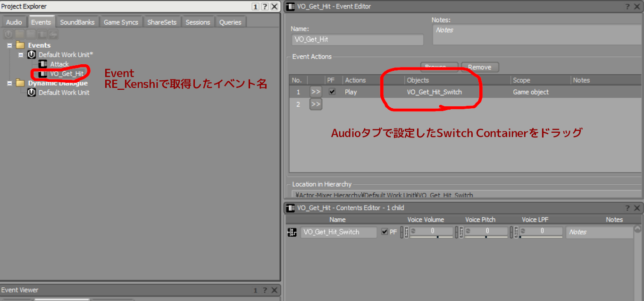
Task: Collapse the Dynamic Dialogue folder node
Action: pyautogui.click(x=9, y=83)
